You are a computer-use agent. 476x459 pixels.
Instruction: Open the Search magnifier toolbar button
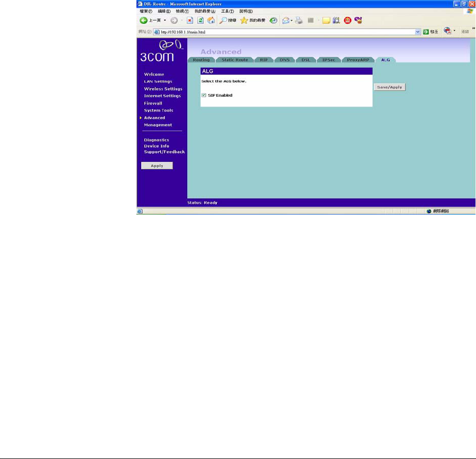pyautogui.click(x=227, y=20)
